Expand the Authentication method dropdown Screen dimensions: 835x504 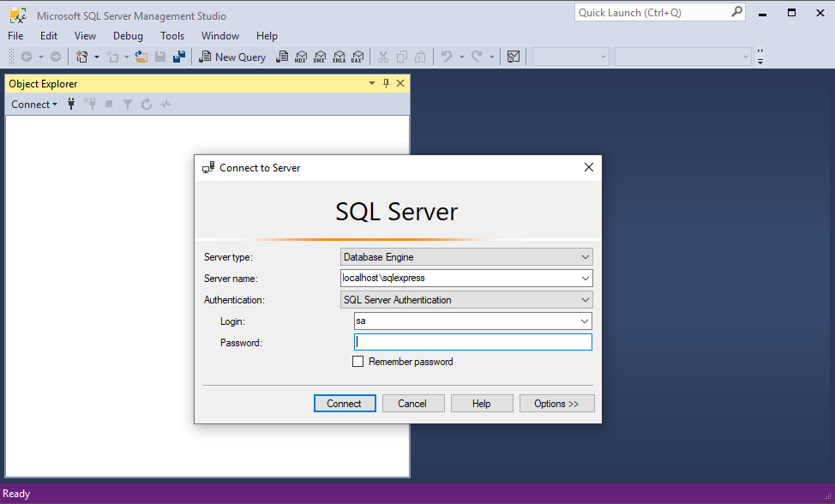pos(586,299)
